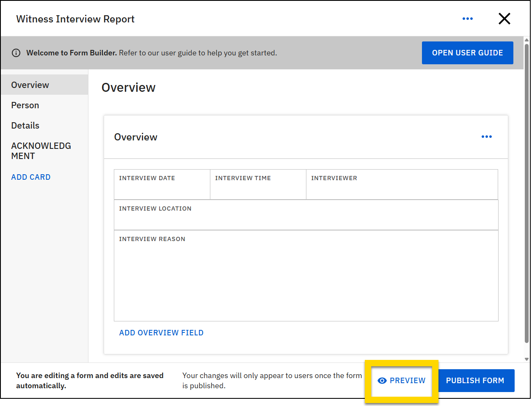
Task: Switch to the Person section
Action: (x=25, y=105)
